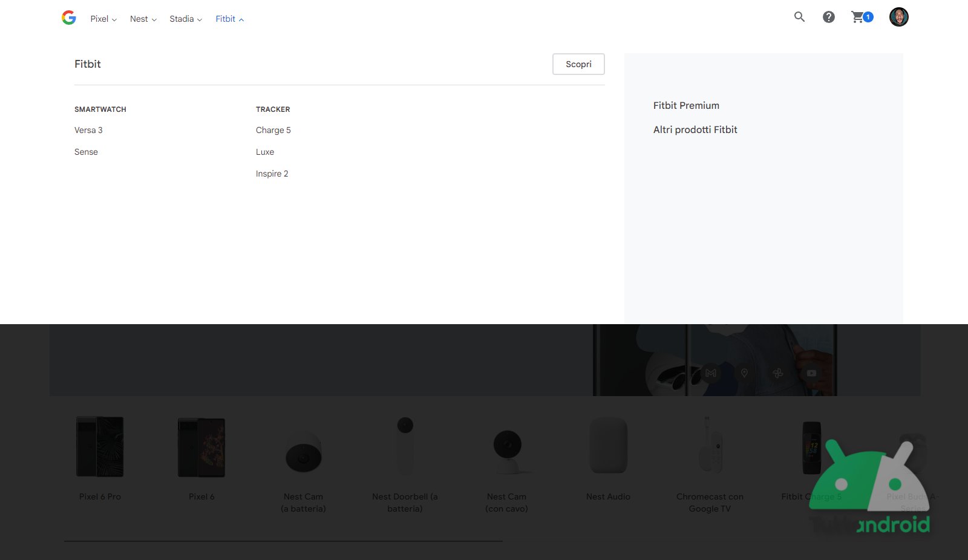Click the SMARTWATCH category label
This screenshot has height=560, width=968.
(x=100, y=109)
